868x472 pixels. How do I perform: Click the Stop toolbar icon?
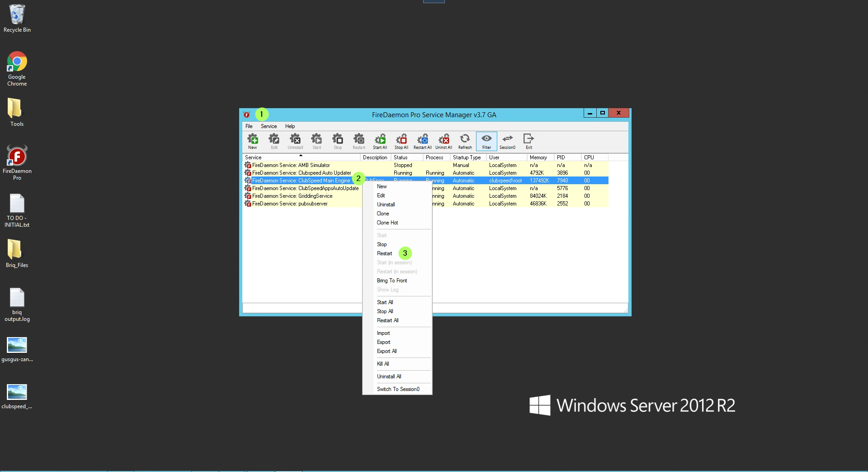point(338,141)
